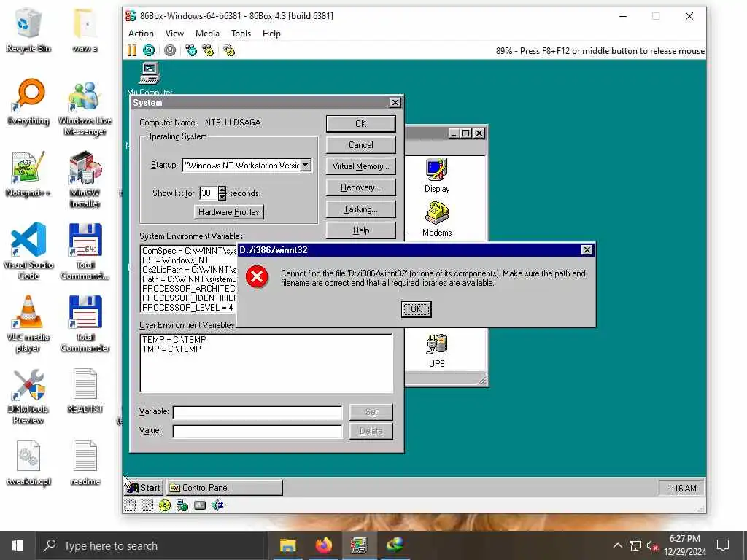Click the sound status bar icon
This screenshot has width=747, height=560.
point(217,505)
